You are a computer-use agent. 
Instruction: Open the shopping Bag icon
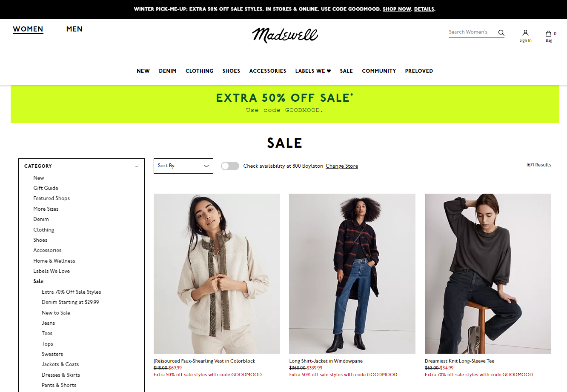(550, 36)
